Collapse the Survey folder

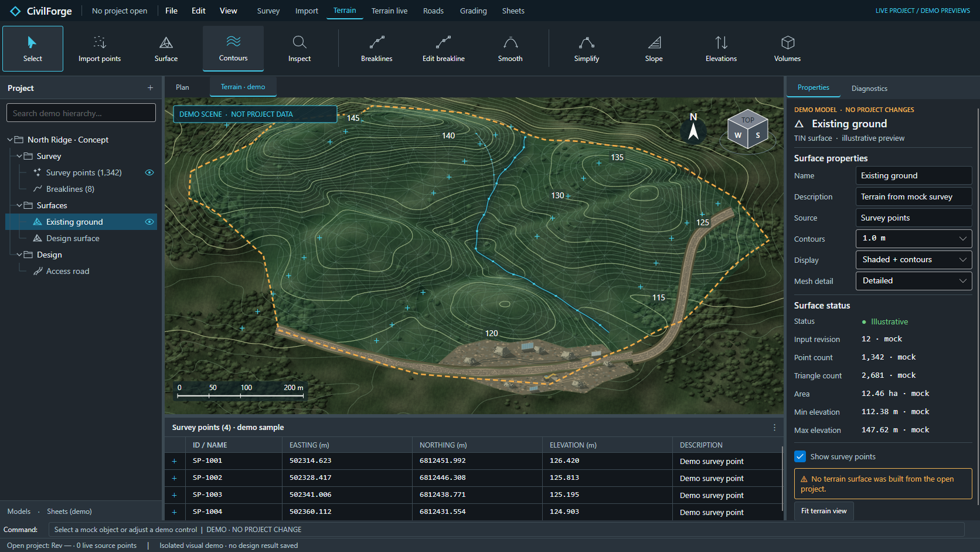coord(19,156)
